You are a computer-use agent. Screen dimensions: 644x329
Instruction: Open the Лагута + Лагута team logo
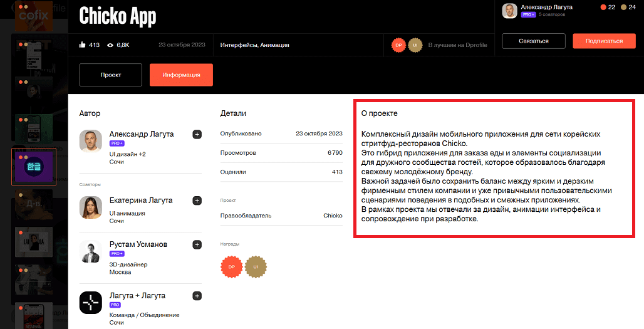coord(90,303)
